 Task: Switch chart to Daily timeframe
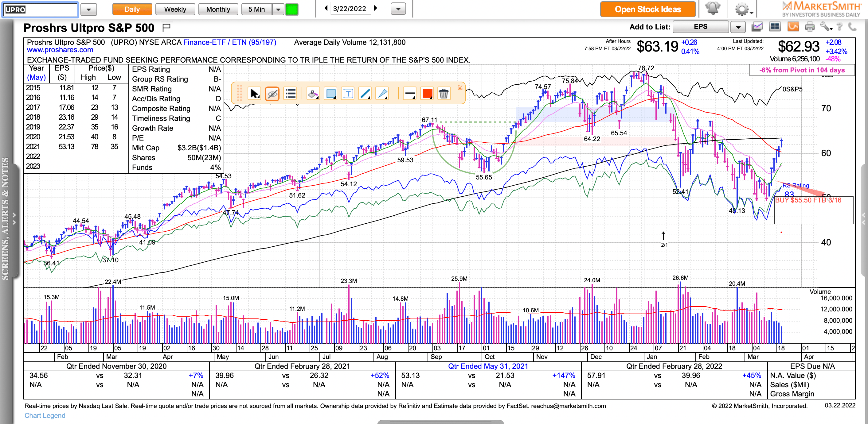[132, 9]
